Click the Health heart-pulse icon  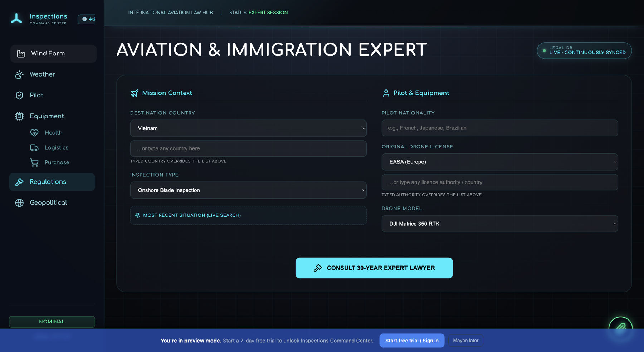(x=34, y=133)
